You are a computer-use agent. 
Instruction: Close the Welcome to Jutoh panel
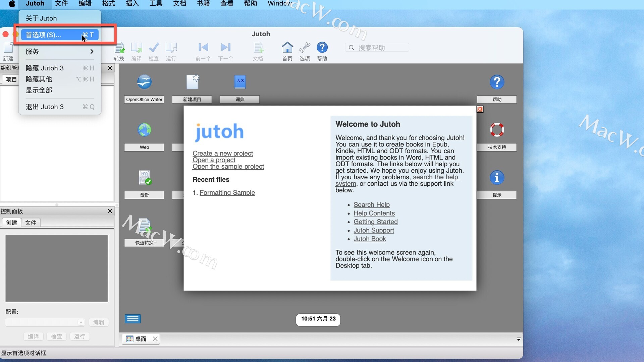(x=480, y=109)
